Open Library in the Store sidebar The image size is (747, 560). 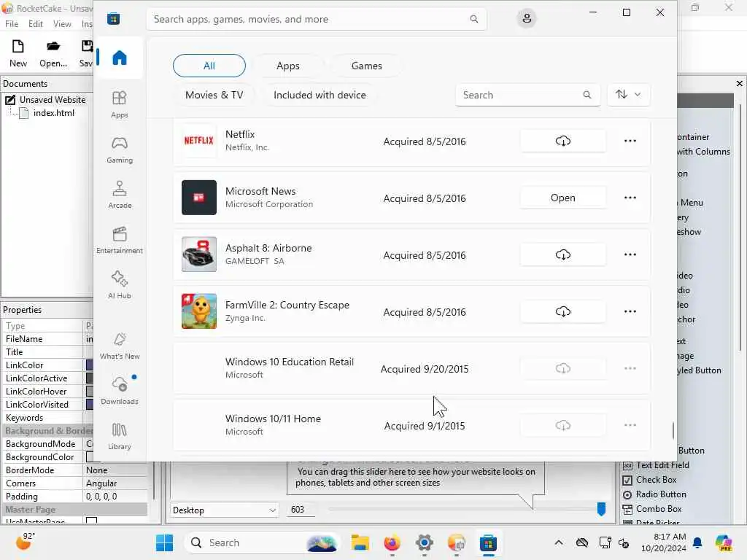click(x=119, y=436)
